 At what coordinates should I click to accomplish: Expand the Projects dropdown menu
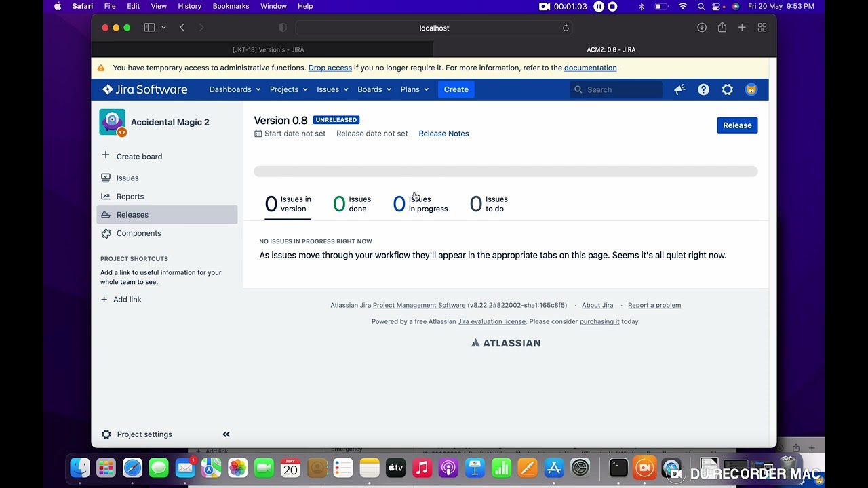click(288, 89)
